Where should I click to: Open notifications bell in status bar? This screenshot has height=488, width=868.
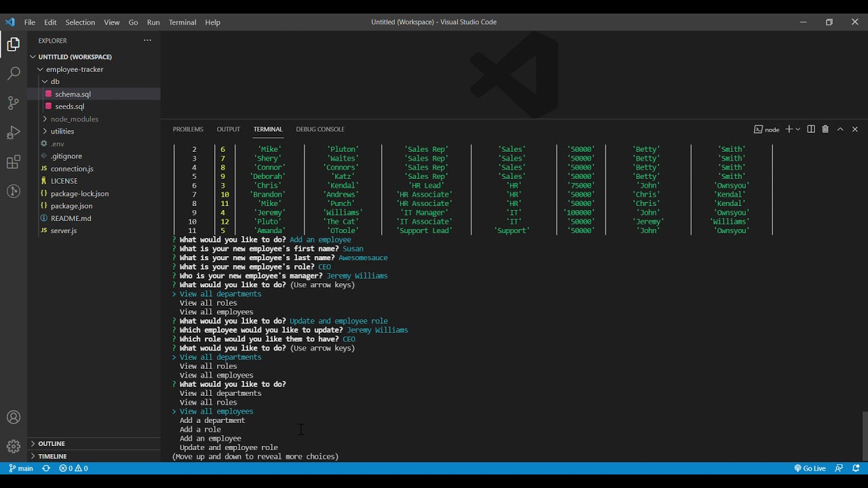[x=855, y=468]
